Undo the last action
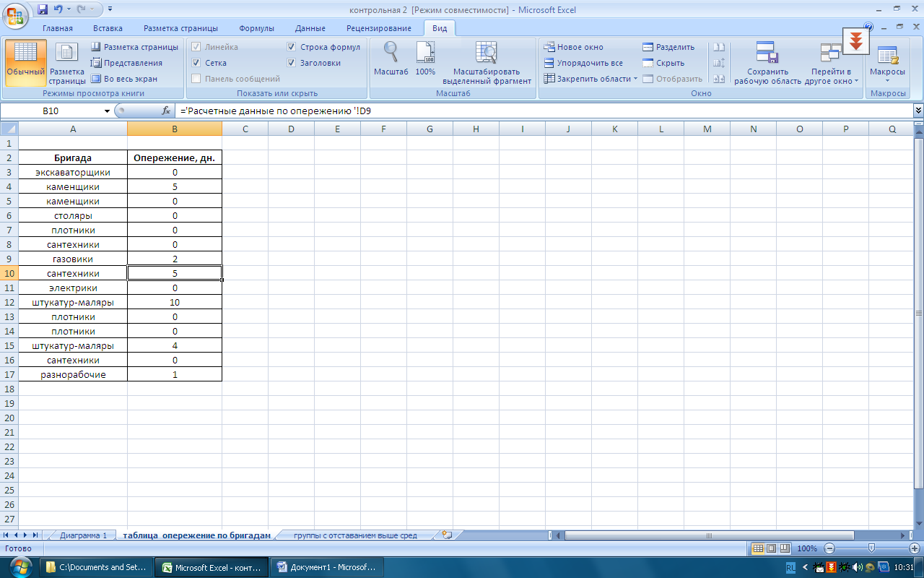This screenshot has width=924, height=578. pos(58,9)
